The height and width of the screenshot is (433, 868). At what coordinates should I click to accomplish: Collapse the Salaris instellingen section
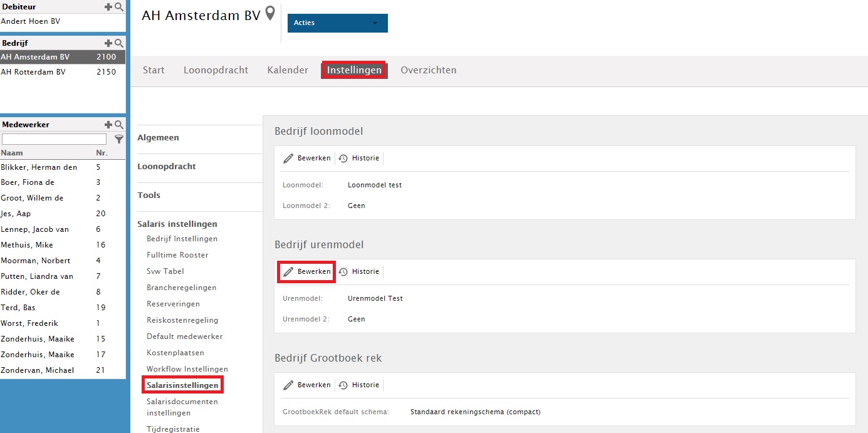(177, 224)
